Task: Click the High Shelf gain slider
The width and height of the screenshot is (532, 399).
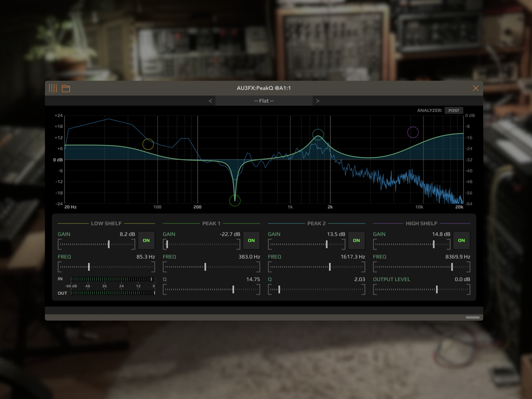Action: coord(412,244)
